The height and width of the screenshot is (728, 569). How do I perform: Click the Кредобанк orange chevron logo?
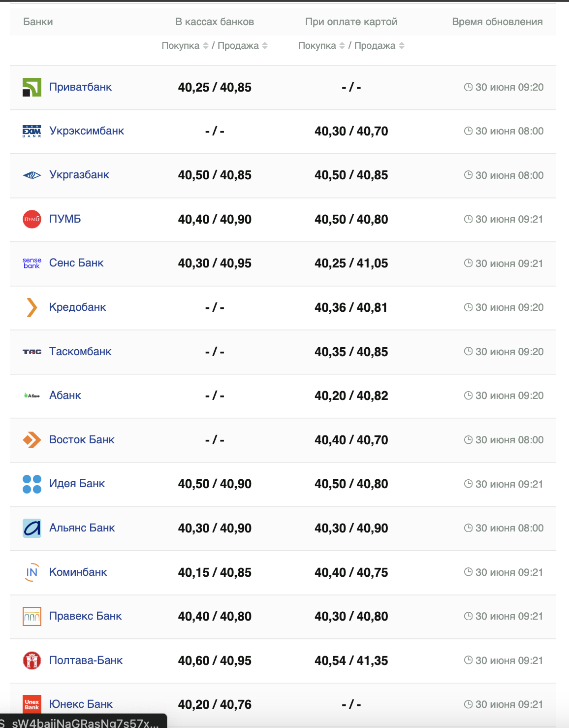click(32, 307)
